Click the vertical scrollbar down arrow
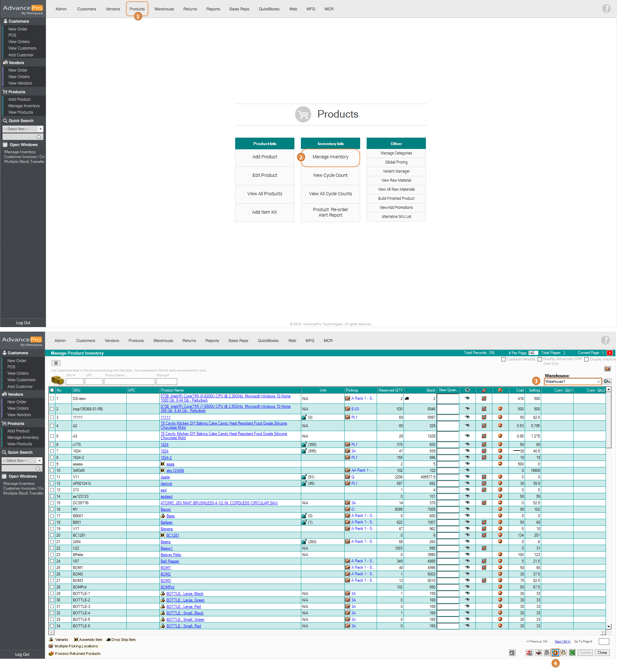Screen dimensions: 617x672 coord(609,627)
